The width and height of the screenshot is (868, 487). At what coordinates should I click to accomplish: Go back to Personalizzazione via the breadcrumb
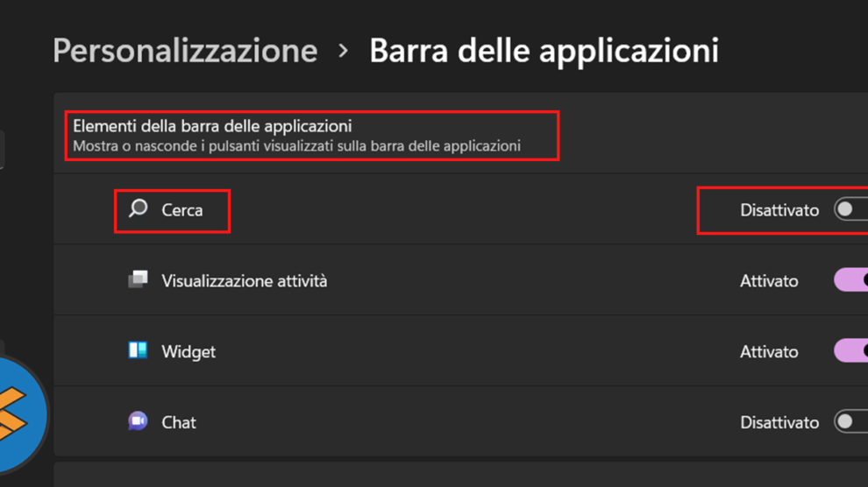[x=185, y=51]
